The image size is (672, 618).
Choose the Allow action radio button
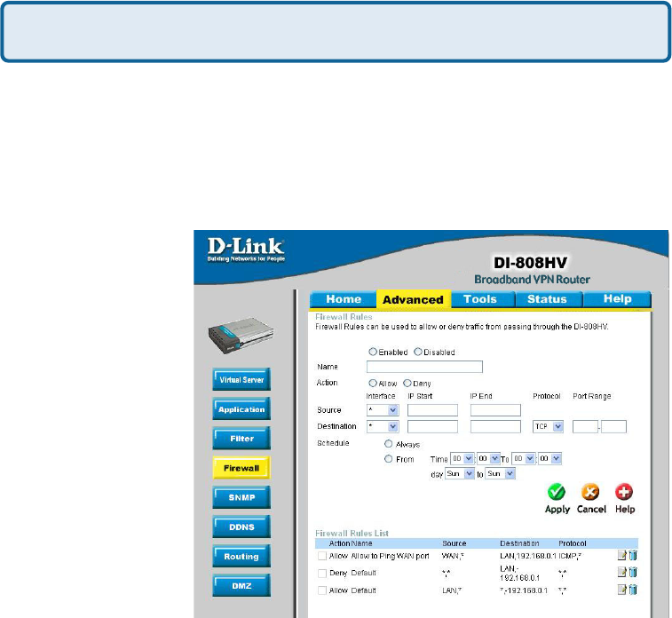(x=373, y=384)
